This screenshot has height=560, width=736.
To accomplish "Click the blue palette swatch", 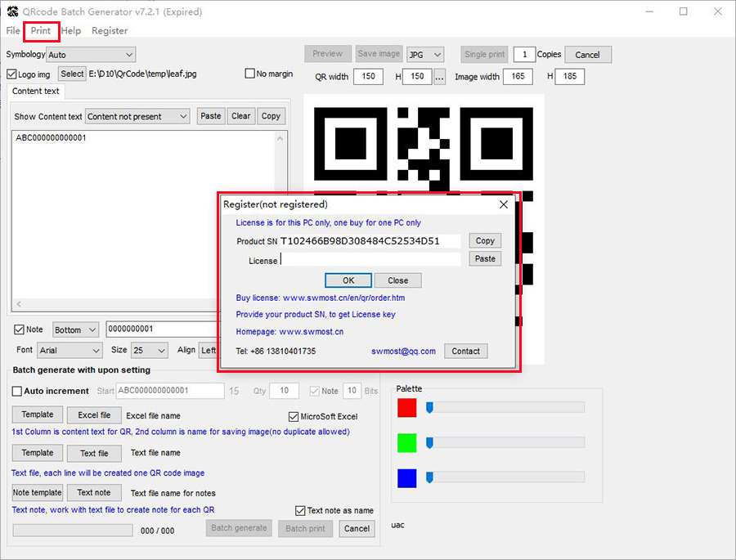I will (407, 478).
